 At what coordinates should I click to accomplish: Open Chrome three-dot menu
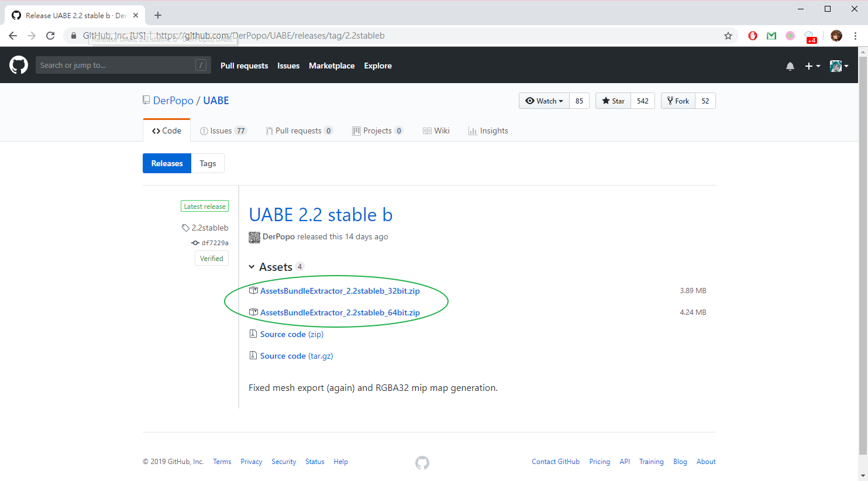855,36
